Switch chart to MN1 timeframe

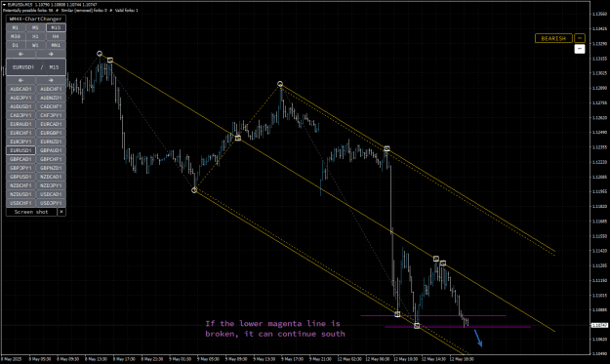tap(56, 45)
